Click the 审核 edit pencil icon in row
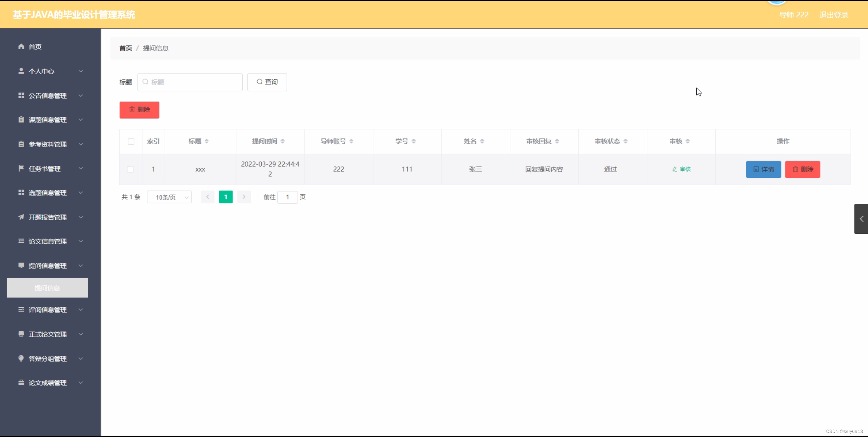 click(x=675, y=169)
